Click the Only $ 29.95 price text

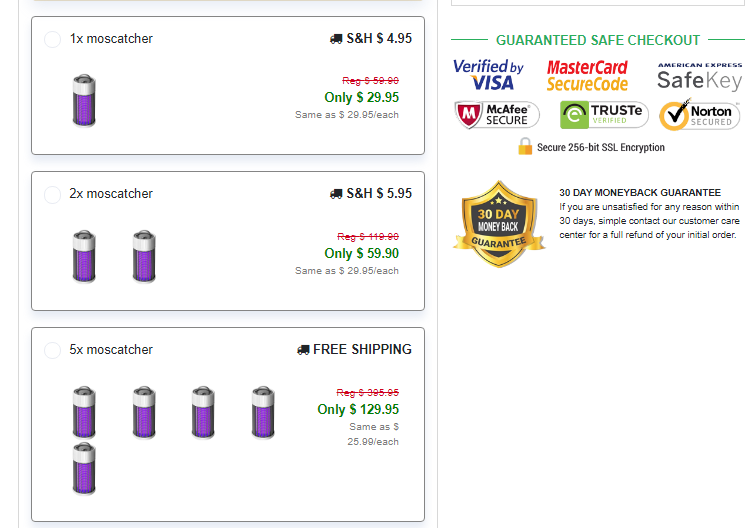[x=362, y=97]
